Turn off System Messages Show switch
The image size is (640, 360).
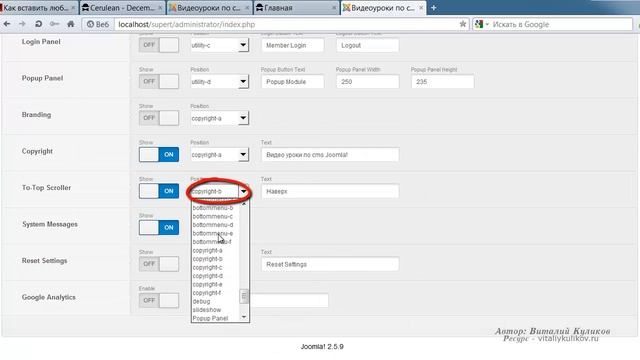pyautogui.click(x=159, y=227)
